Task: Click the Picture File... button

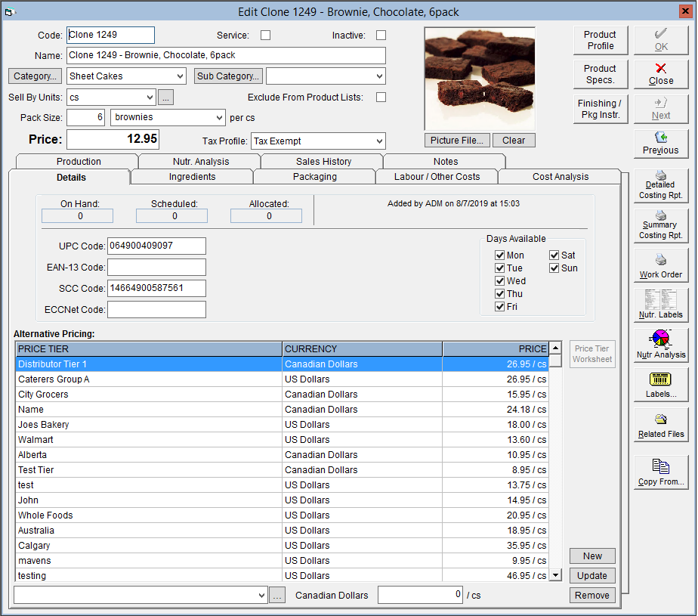Action: [x=457, y=141]
